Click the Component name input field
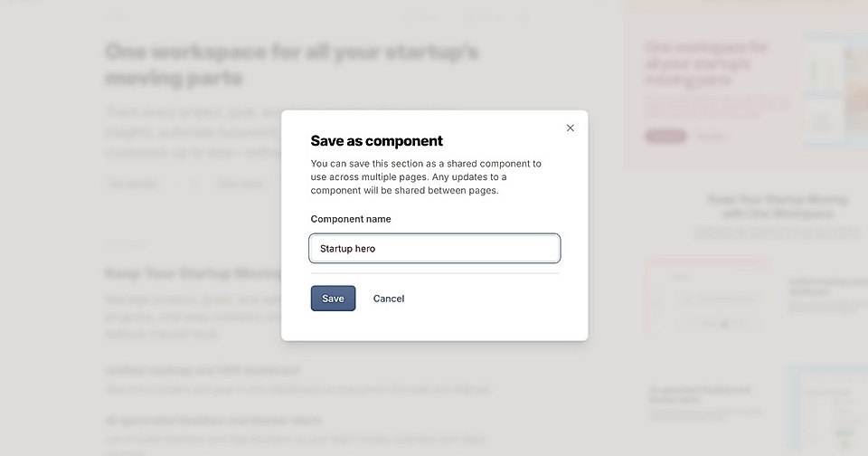 click(x=434, y=248)
